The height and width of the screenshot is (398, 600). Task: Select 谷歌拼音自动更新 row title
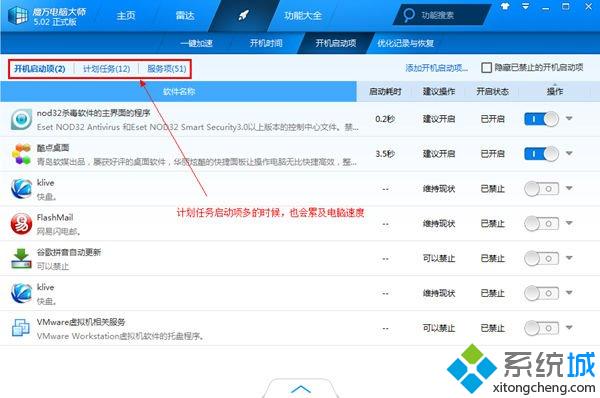click(69, 252)
